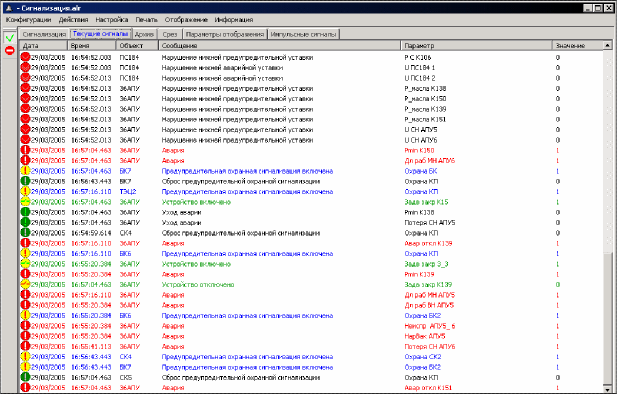The image size is (617, 394).
Task: Click the red icon of the U ПС184 1 row
Action: tap(25, 67)
